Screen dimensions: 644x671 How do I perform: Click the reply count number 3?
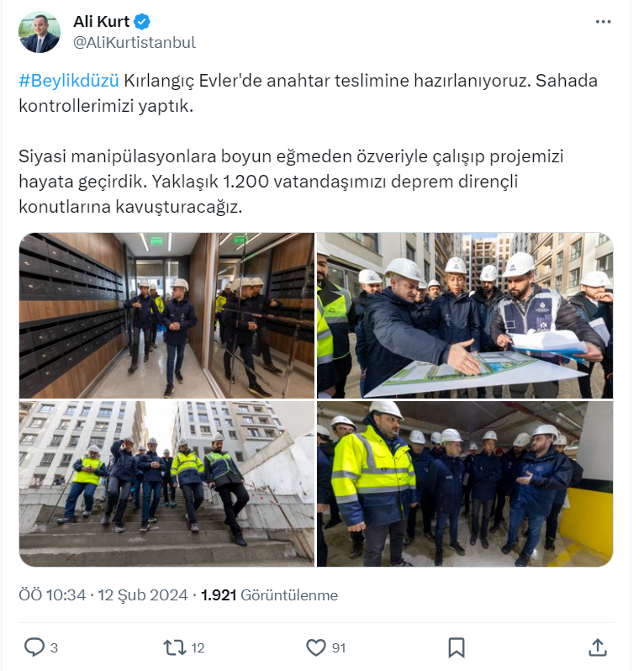coord(54,648)
